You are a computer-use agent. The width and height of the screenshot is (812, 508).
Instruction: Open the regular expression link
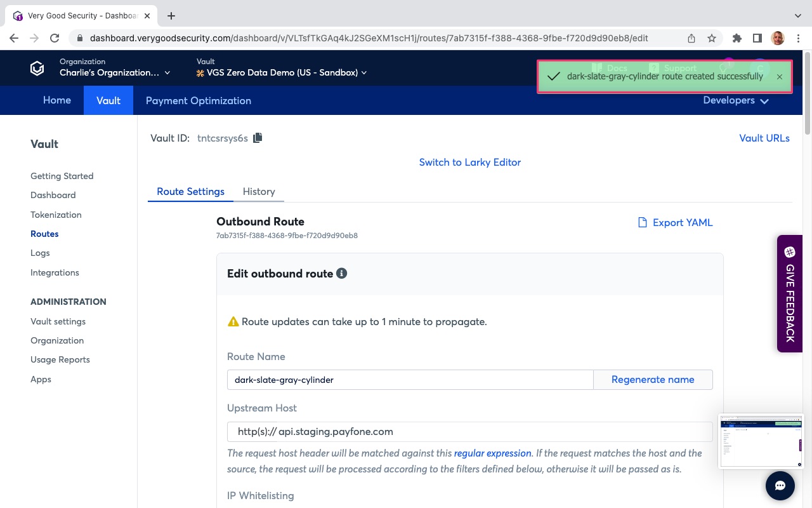492,453
